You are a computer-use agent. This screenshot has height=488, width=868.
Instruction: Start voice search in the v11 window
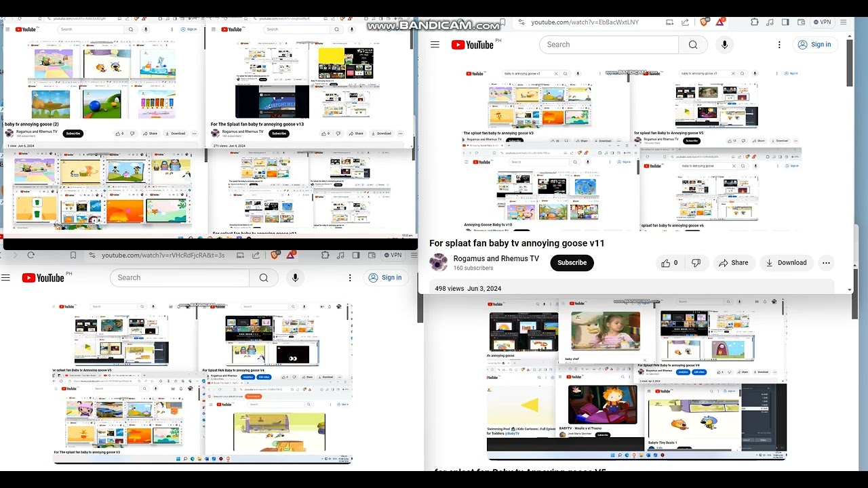(x=724, y=45)
